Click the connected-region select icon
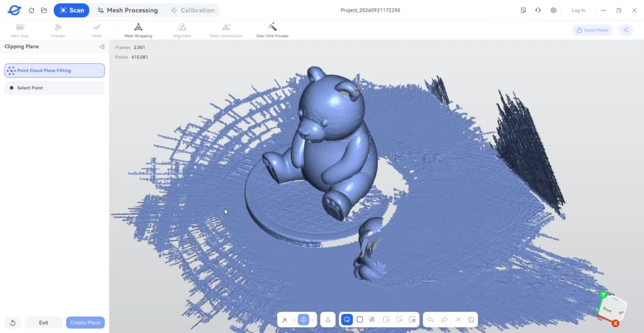644x333 pixels. (372, 320)
